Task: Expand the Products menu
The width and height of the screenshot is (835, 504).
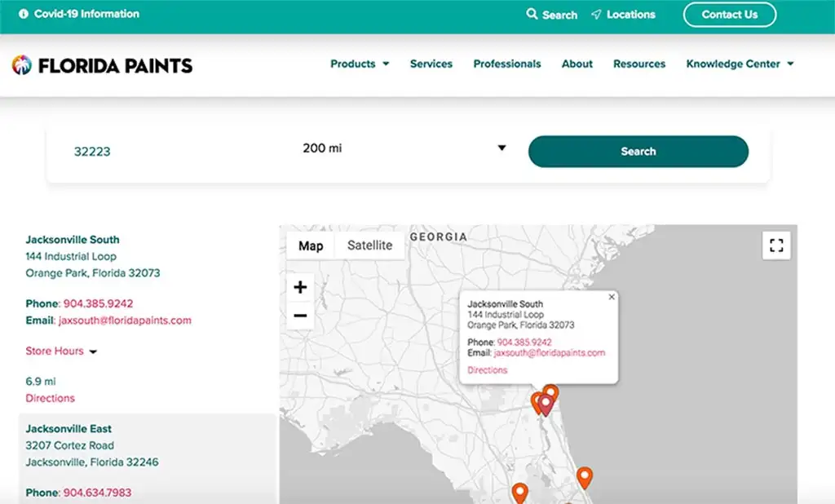Action: tap(360, 64)
